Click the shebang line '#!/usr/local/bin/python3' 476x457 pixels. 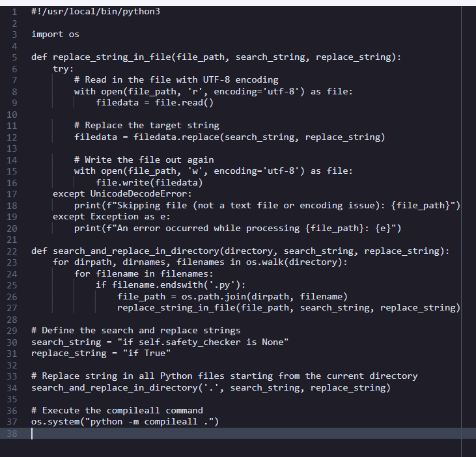[x=96, y=12]
